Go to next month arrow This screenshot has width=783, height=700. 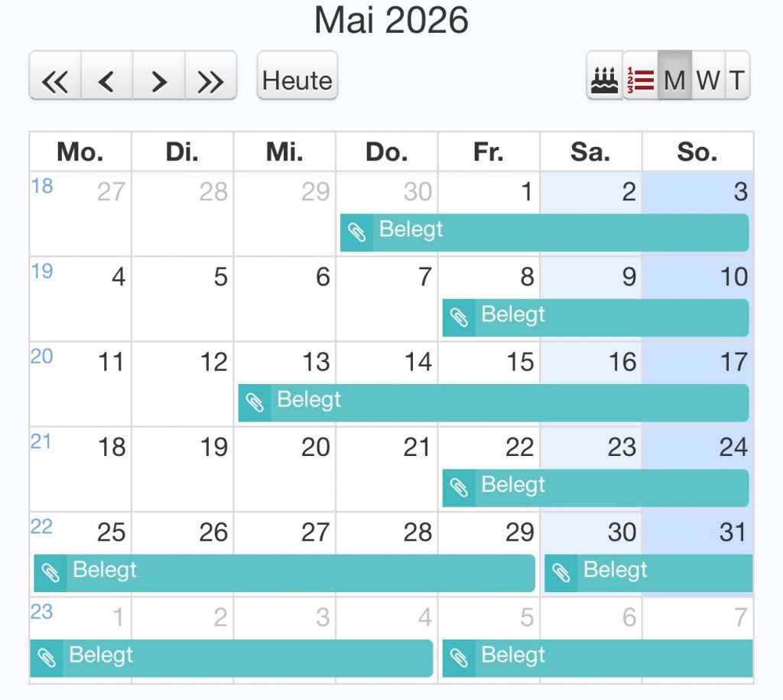159,81
